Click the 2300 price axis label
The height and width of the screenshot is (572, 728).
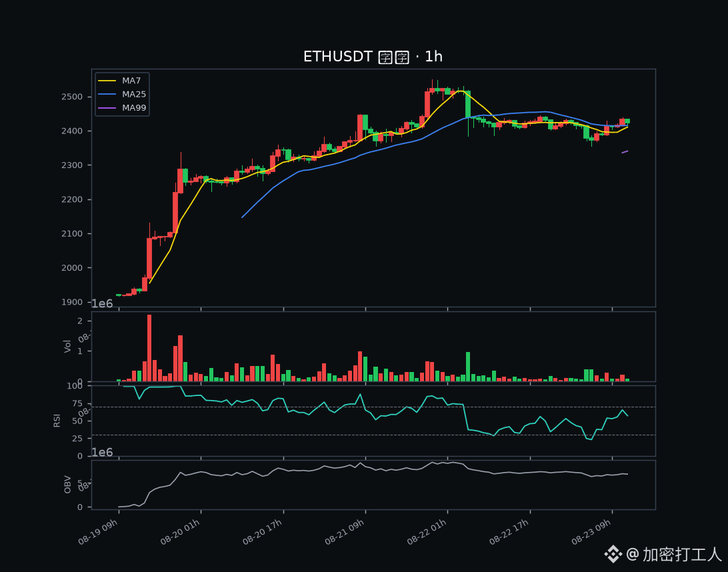(72, 165)
